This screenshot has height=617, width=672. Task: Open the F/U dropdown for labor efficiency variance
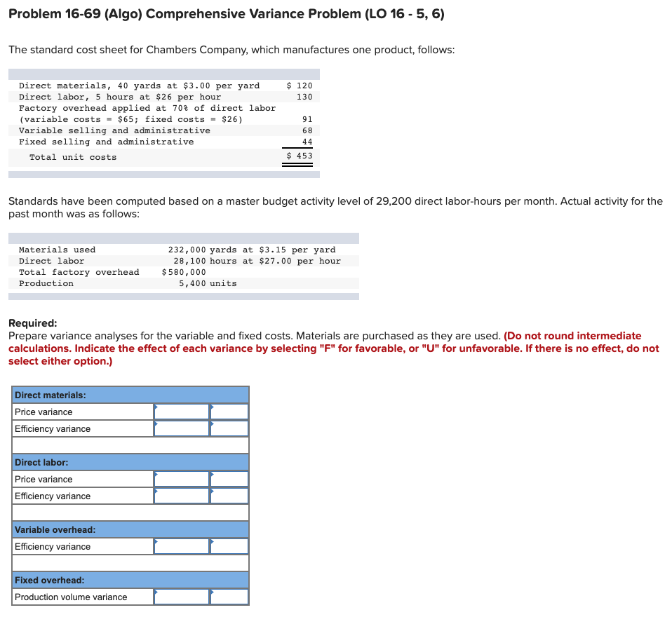(x=229, y=496)
